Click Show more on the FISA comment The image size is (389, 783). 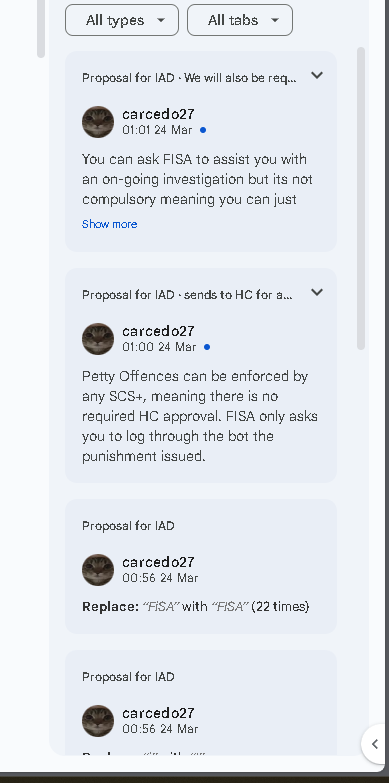pos(109,224)
